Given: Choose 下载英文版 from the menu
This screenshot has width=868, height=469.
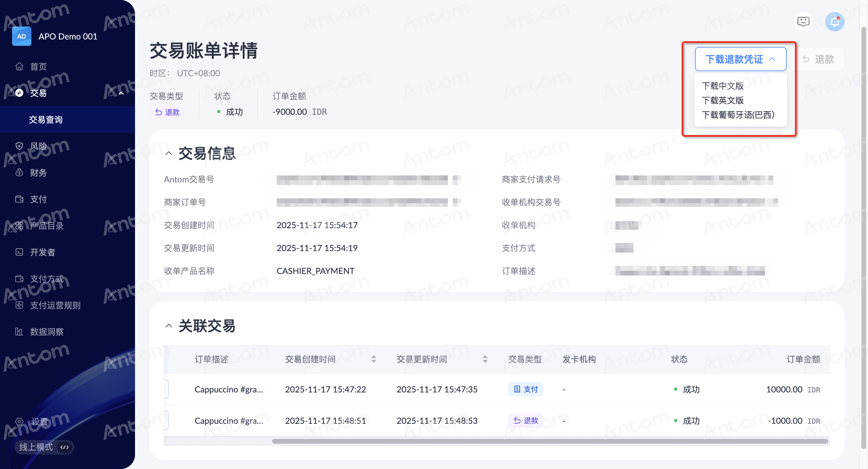Looking at the screenshot, I should coord(722,100).
